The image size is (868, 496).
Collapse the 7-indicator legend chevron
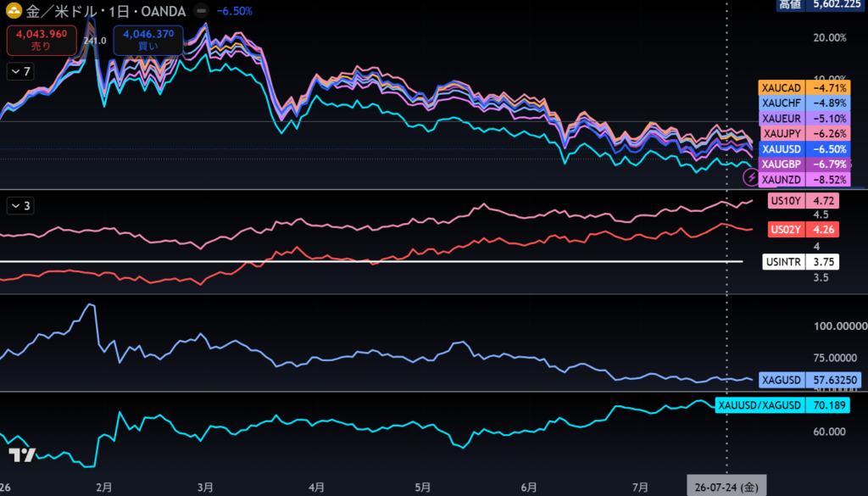point(20,72)
